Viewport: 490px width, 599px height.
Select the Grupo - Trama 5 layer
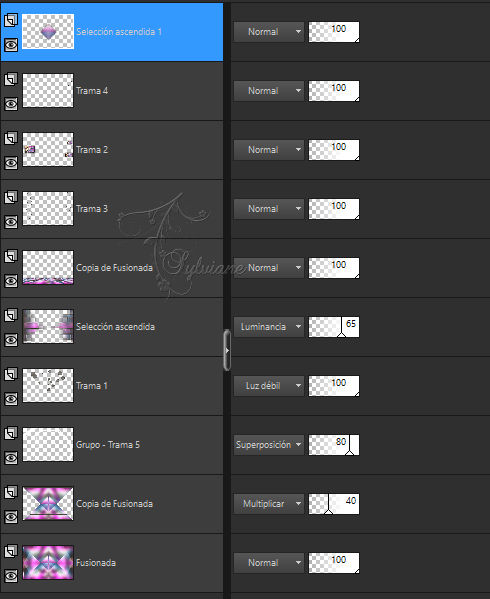pos(112,445)
